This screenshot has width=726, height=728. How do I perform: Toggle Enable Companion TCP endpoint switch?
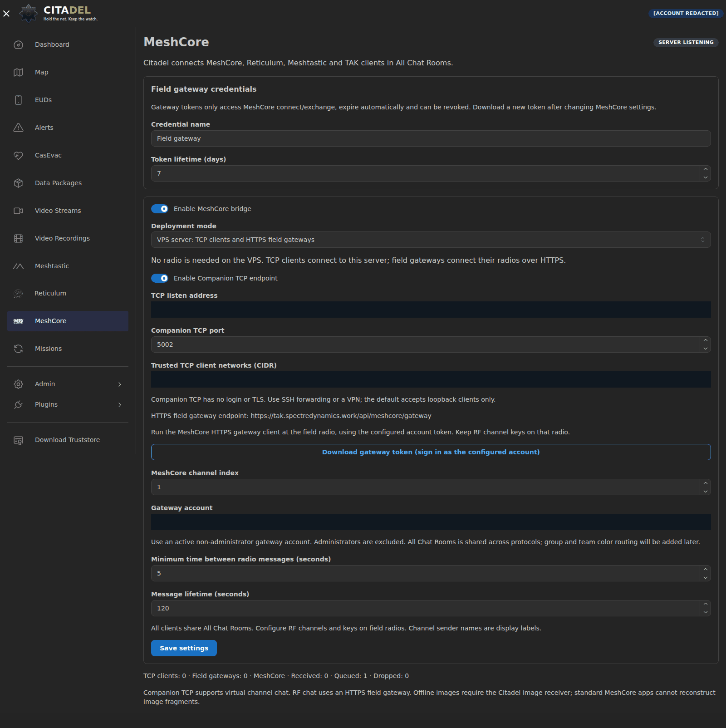(160, 278)
